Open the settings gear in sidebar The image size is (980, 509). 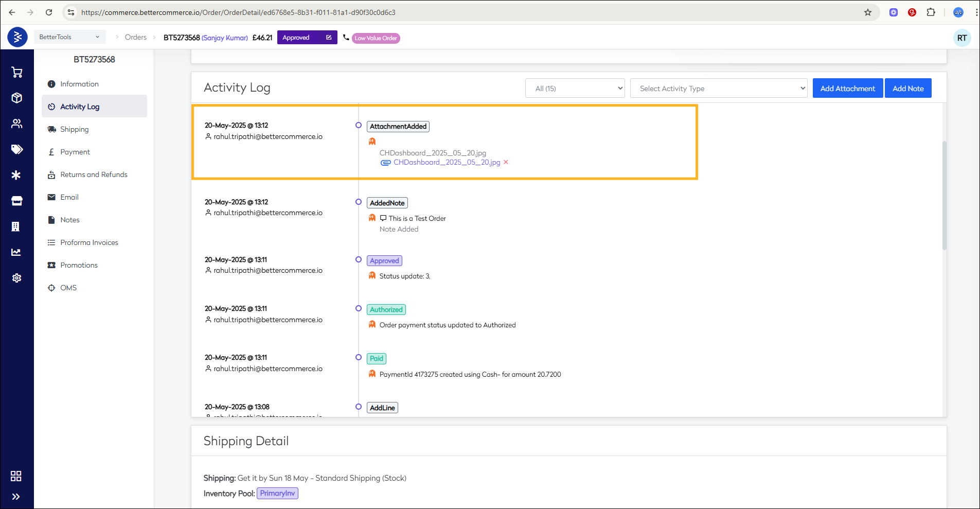pos(17,278)
